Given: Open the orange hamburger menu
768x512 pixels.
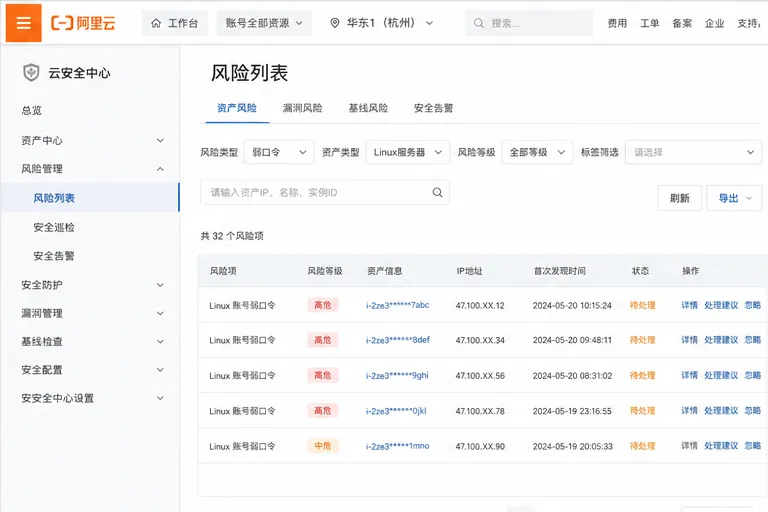Looking at the screenshot, I should point(24,23).
